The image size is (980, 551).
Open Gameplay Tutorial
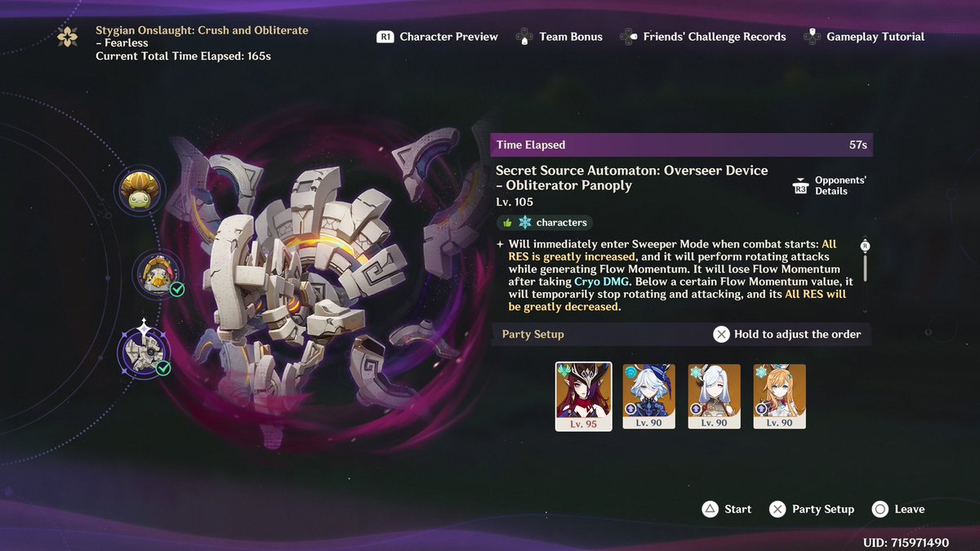pyautogui.click(x=875, y=37)
